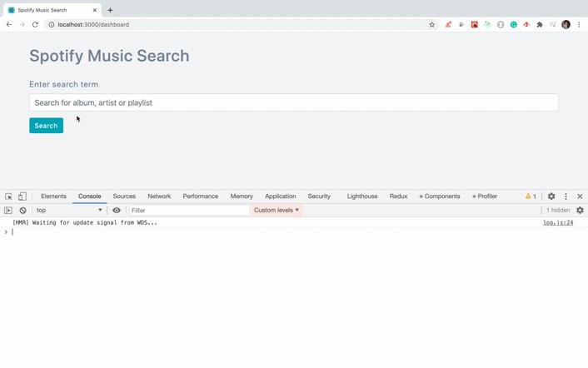This screenshot has width=588, height=368.
Task: Open console settings gear
Action: pos(581,211)
